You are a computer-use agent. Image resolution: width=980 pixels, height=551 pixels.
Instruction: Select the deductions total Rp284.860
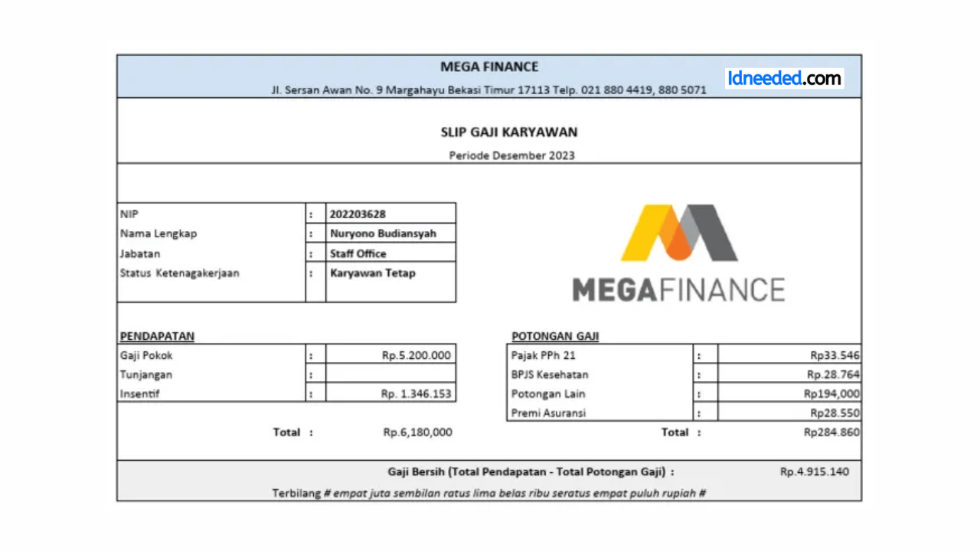(x=832, y=432)
